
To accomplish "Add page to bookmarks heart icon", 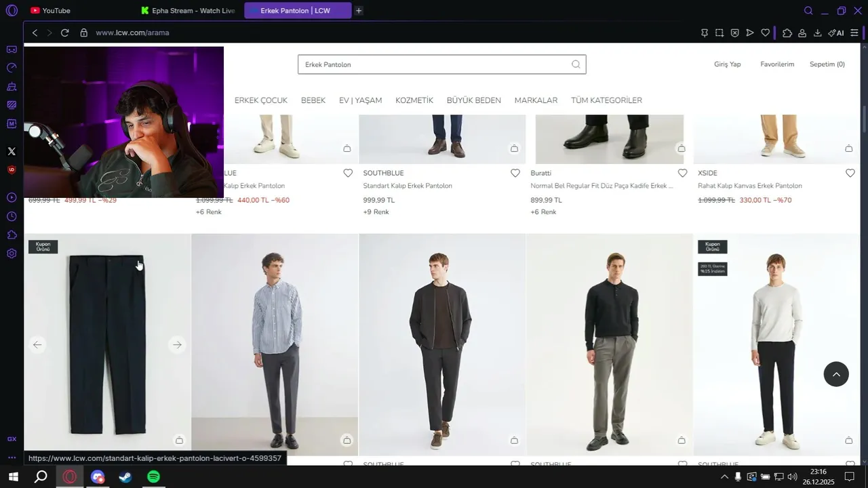I will [x=766, y=33].
